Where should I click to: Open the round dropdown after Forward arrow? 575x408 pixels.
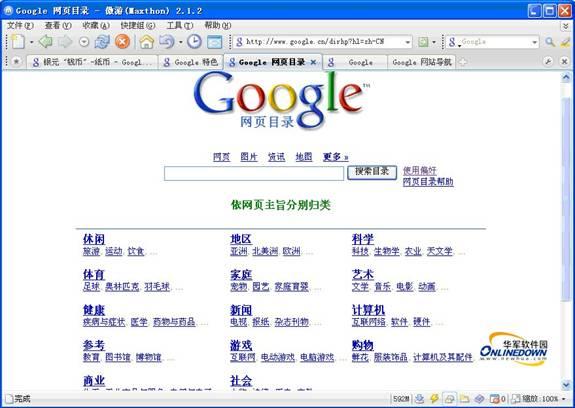click(84, 42)
